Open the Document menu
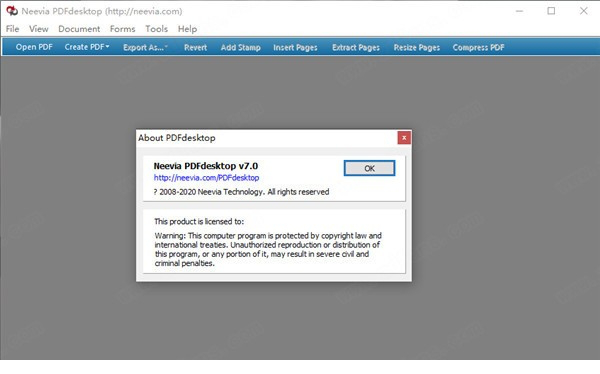The image size is (600, 374). tap(79, 29)
